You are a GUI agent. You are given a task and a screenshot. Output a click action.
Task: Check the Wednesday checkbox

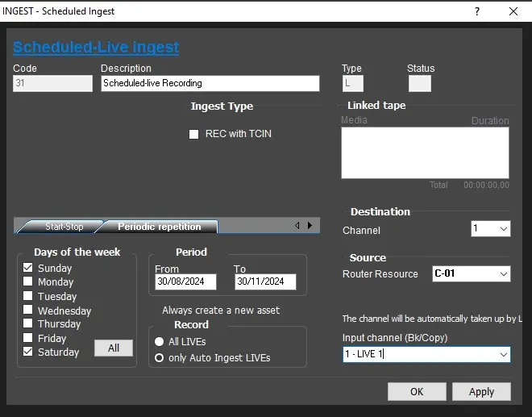point(28,311)
